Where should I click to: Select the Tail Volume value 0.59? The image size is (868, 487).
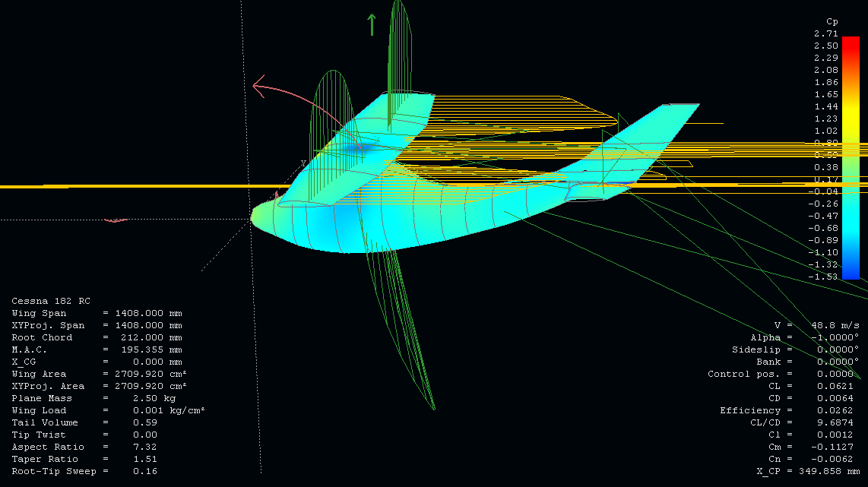point(145,423)
